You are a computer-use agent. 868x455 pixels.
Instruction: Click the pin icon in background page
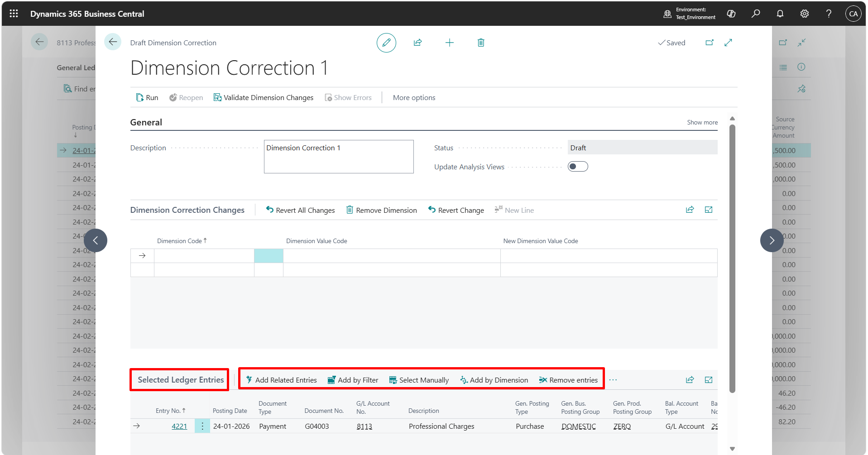tap(801, 89)
